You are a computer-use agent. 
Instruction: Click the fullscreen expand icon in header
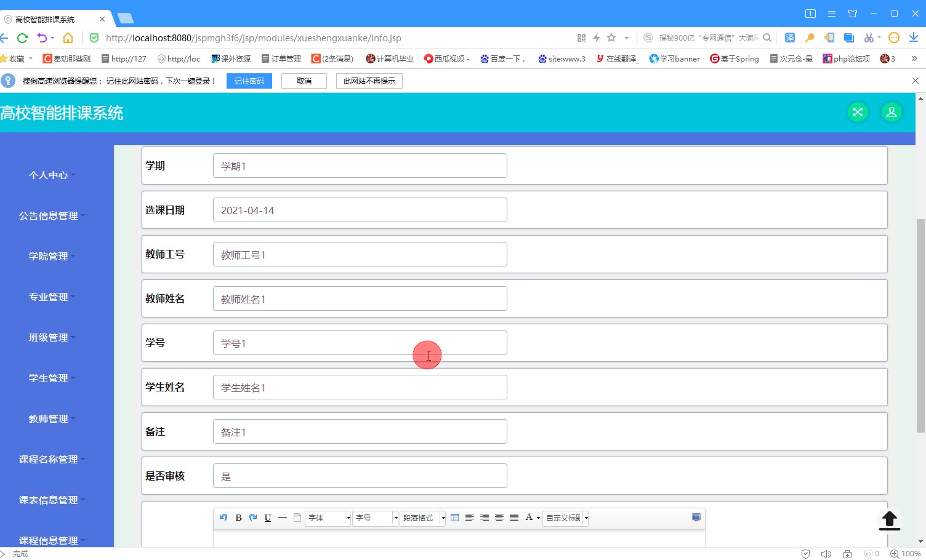coord(858,112)
